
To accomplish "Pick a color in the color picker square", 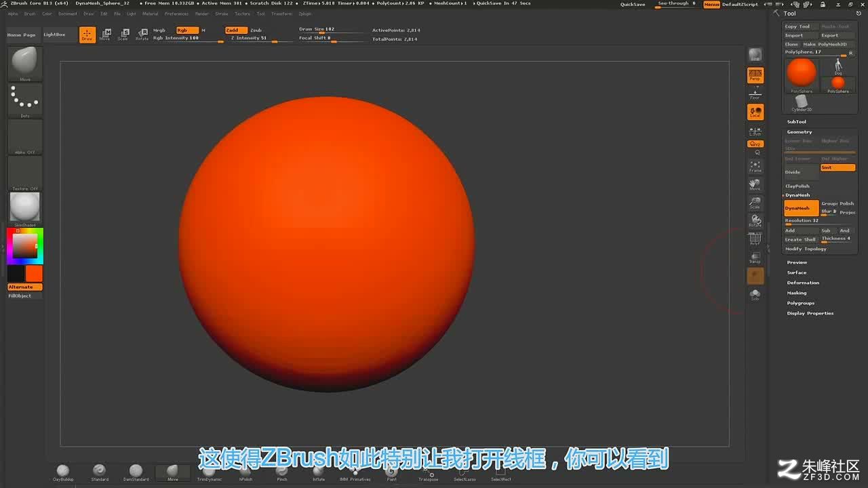I will coord(25,246).
